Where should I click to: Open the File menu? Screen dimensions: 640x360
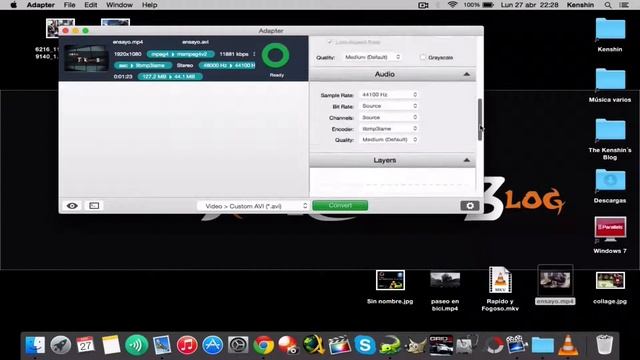pyautogui.click(x=69, y=5)
